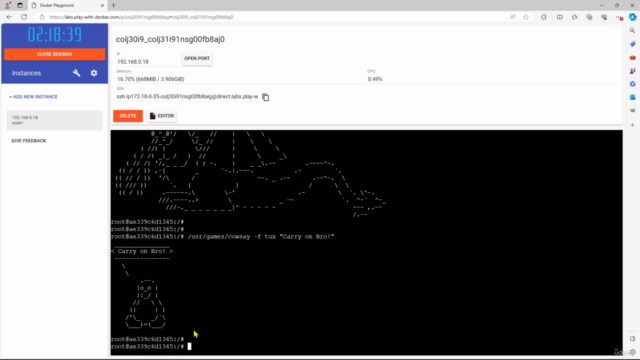Viewport: 640px width, 360px height.
Task: Click the OPEN PORT button
Action: 197,58
